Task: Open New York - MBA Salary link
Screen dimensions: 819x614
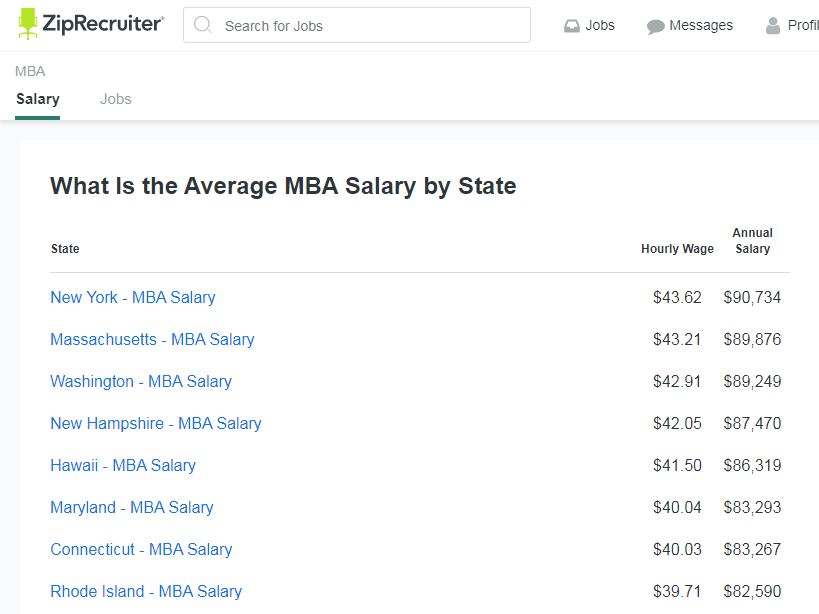Action: (x=133, y=297)
